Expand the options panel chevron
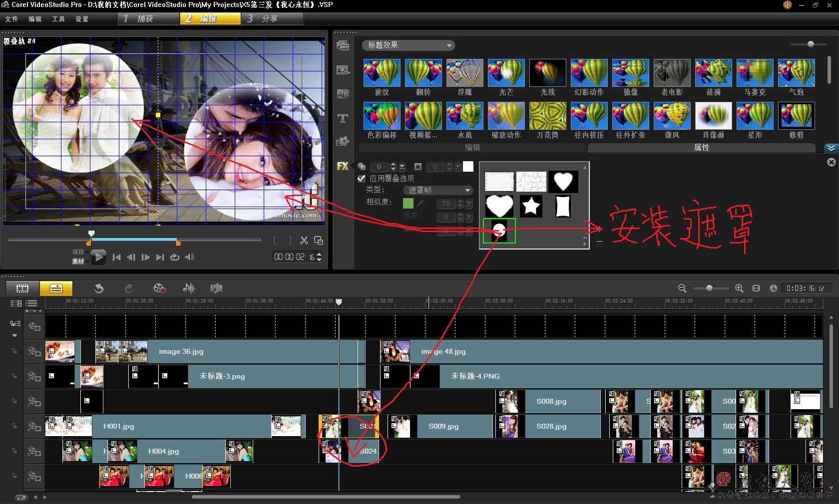This screenshot has height=504, width=839. [831, 148]
